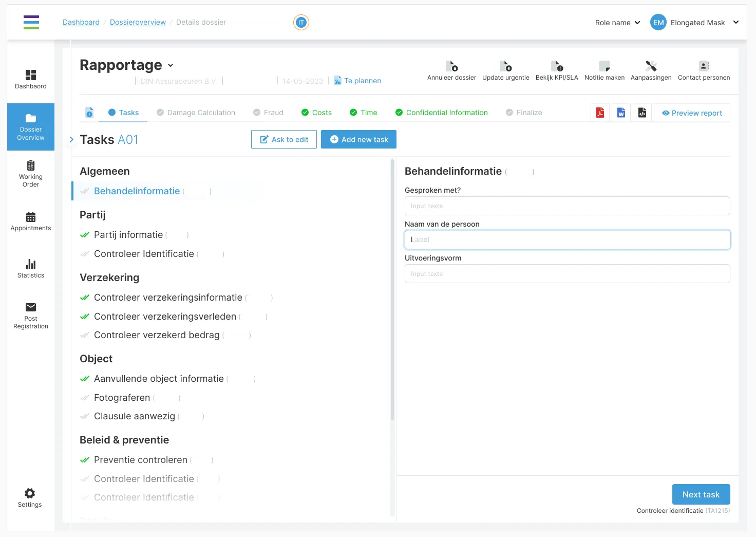
Task: Open the Aanpassingen tools icon
Action: (651, 66)
